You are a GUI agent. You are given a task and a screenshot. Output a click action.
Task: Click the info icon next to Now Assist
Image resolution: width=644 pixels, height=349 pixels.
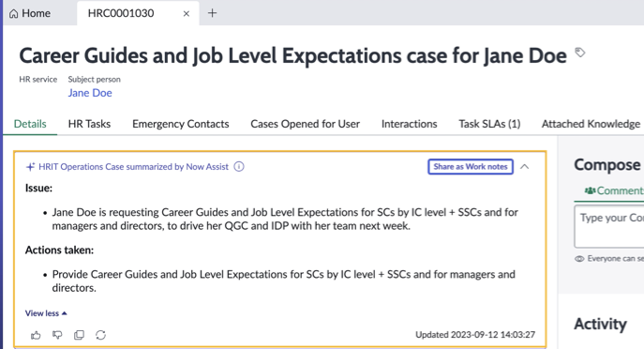pyautogui.click(x=239, y=166)
